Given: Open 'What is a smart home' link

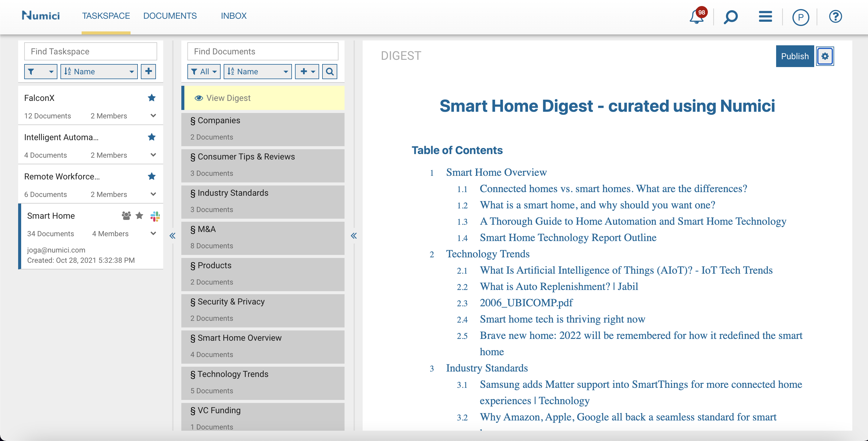Looking at the screenshot, I should (597, 205).
